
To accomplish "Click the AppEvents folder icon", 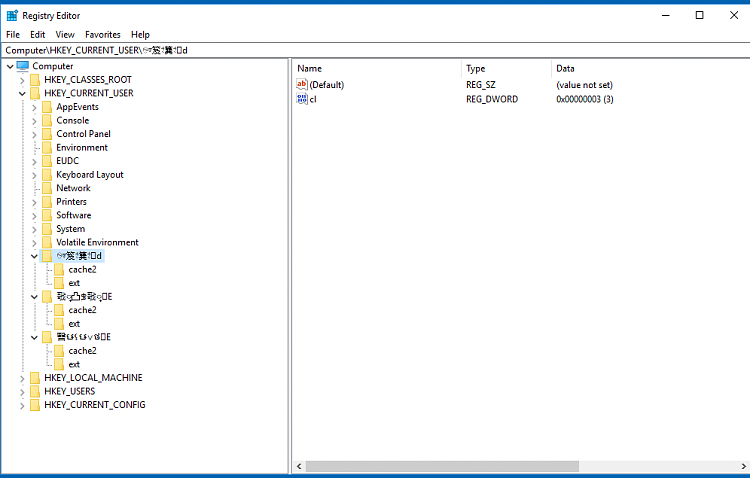I will (x=46, y=107).
